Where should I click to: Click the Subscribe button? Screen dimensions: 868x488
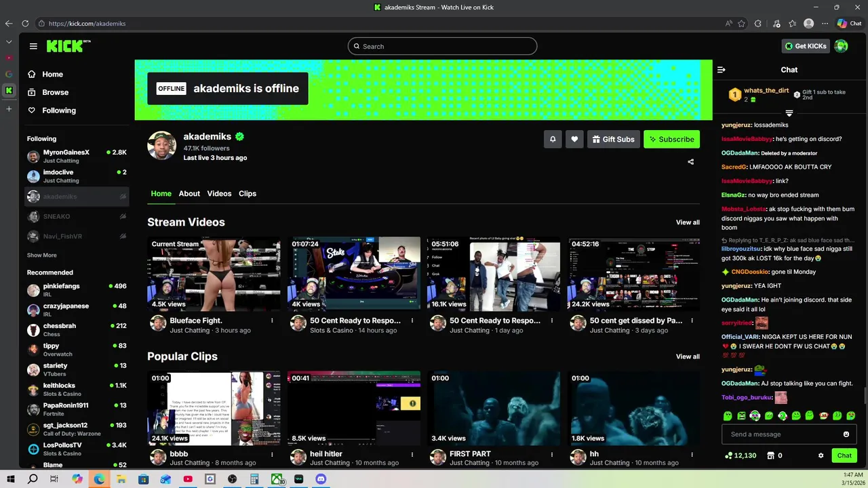pos(671,139)
